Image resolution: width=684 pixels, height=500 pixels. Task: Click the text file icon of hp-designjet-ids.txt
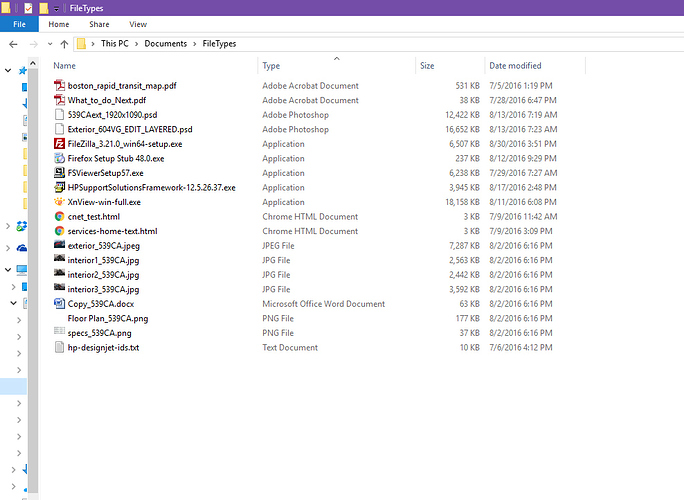[59, 347]
